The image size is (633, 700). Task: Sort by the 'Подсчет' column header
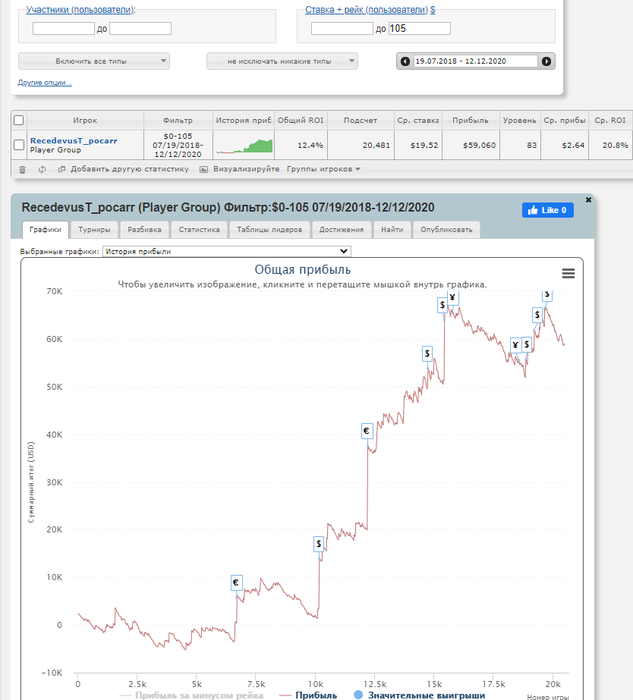(x=361, y=120)
